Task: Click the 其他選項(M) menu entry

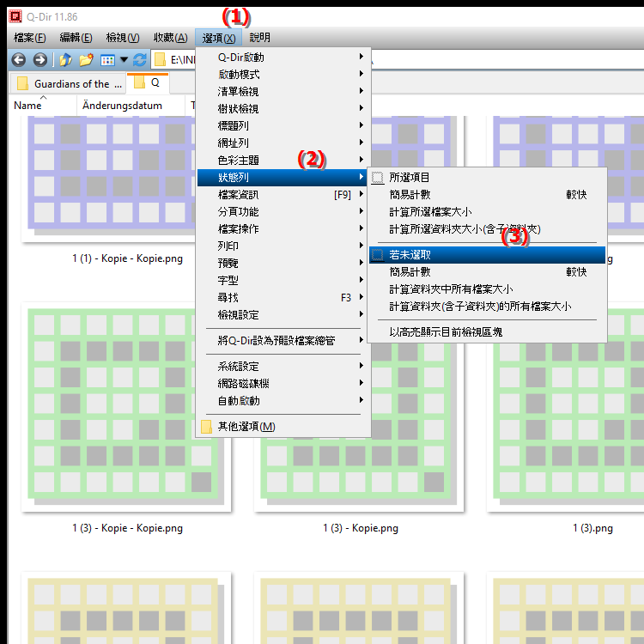Action: 283,427
